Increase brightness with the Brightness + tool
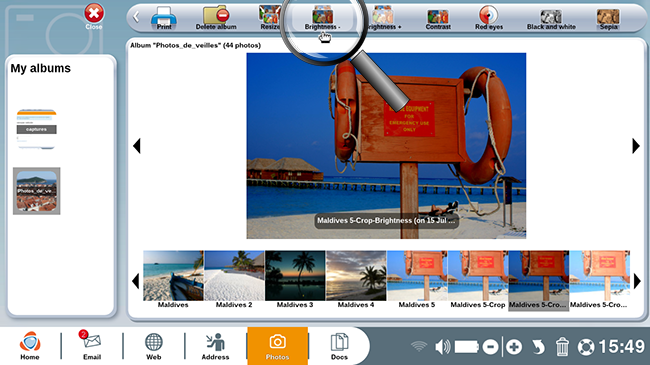Viewport: 650px width, 365px height. (x=383, y=18)
